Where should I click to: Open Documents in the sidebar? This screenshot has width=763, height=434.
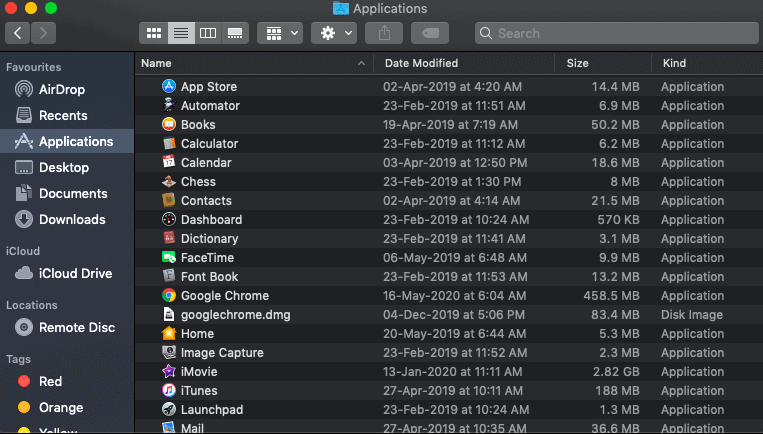[67, 194]
